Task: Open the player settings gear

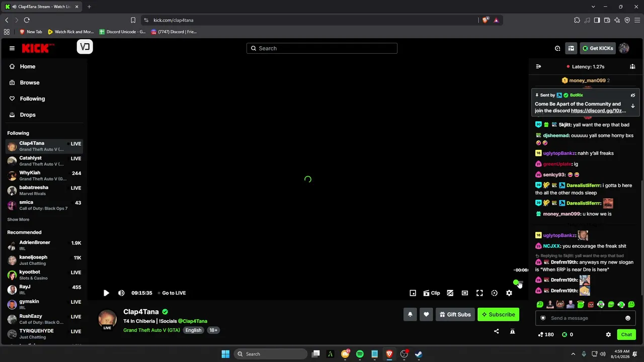Action: point(509,293)
